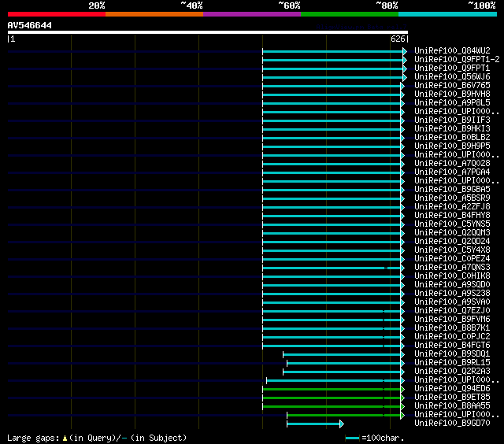This screenshot has width=504, height=444.
Task: Click the ~60% legend label
Action: [289, 6]
